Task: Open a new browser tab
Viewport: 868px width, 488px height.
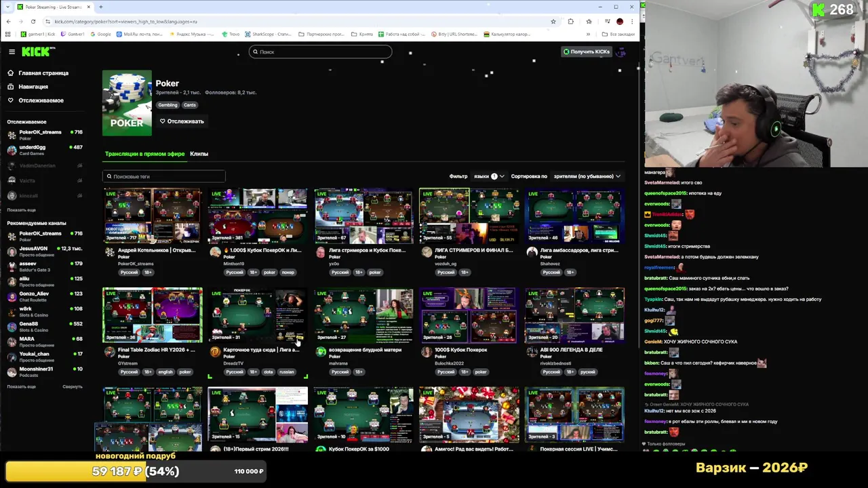Action: 100,7
